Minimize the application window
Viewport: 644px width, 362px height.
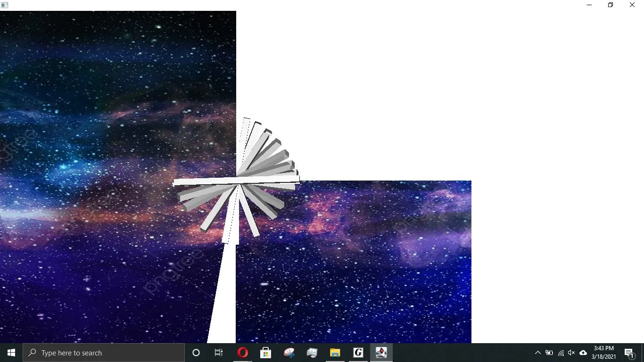589,5
